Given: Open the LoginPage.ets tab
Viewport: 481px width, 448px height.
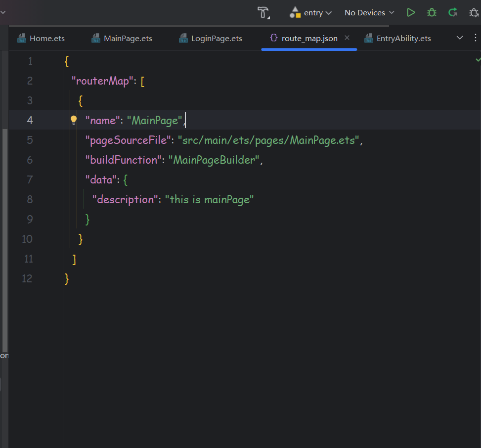Looking at the screenshot, I should [x=217, y=38].
